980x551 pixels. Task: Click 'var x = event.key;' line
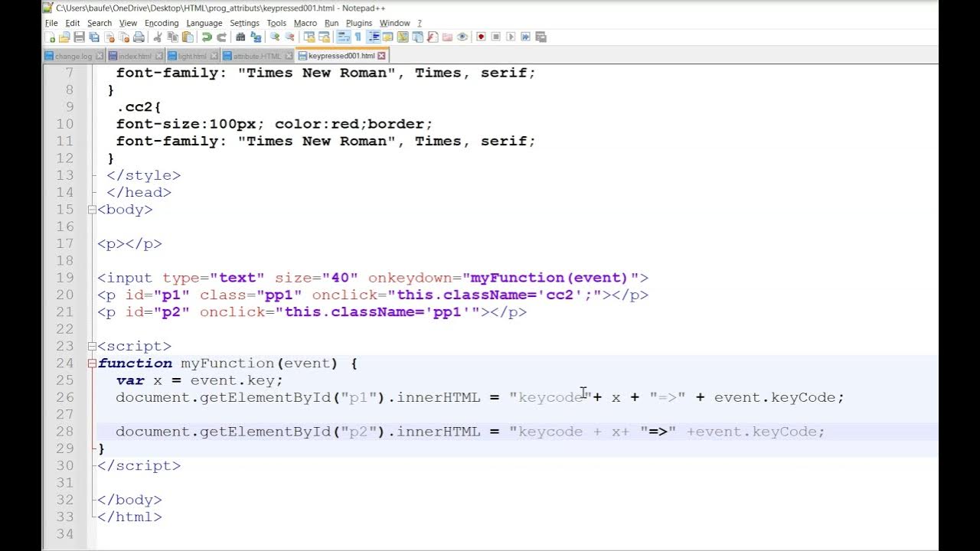[200, 380]
